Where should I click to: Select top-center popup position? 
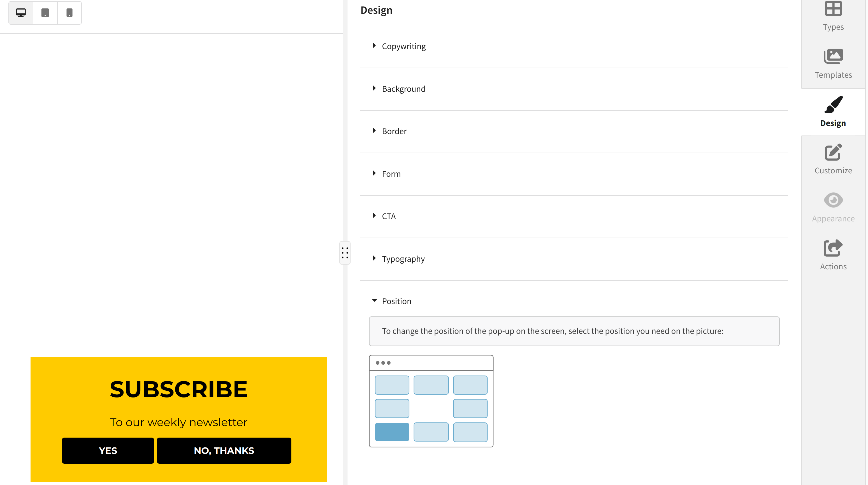pyautogui.click(x=431, y=385)
